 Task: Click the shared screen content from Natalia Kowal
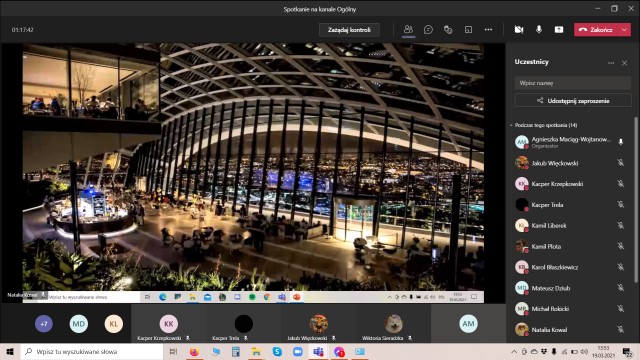(x=253, y=173)
